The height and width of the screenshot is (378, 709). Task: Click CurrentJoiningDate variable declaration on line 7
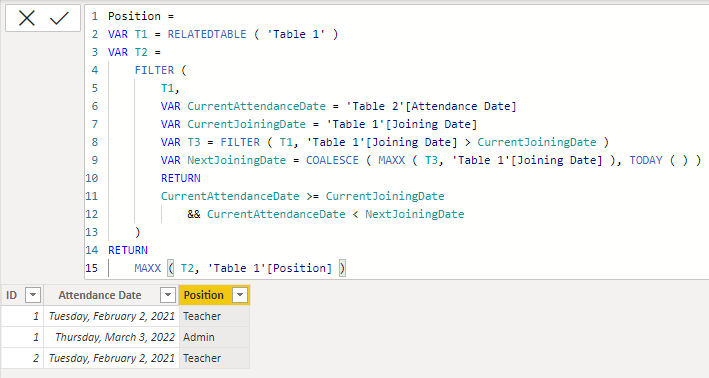246,124
